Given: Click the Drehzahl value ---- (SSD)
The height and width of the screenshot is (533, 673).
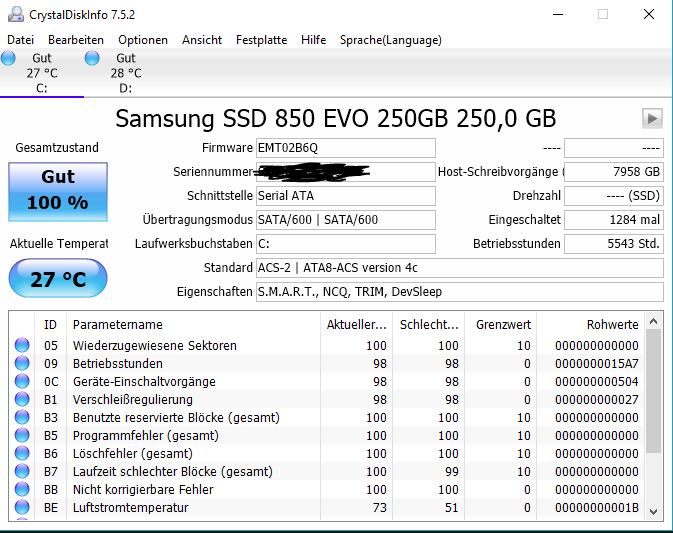Looking at the screenshot, I should [x=614, y=196].
